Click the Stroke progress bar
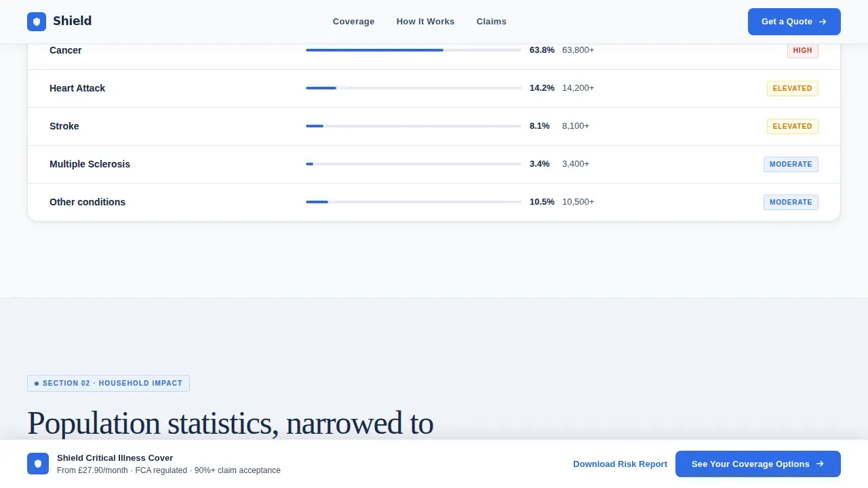Viewport: 868px width, 488px height. [414, 126]
